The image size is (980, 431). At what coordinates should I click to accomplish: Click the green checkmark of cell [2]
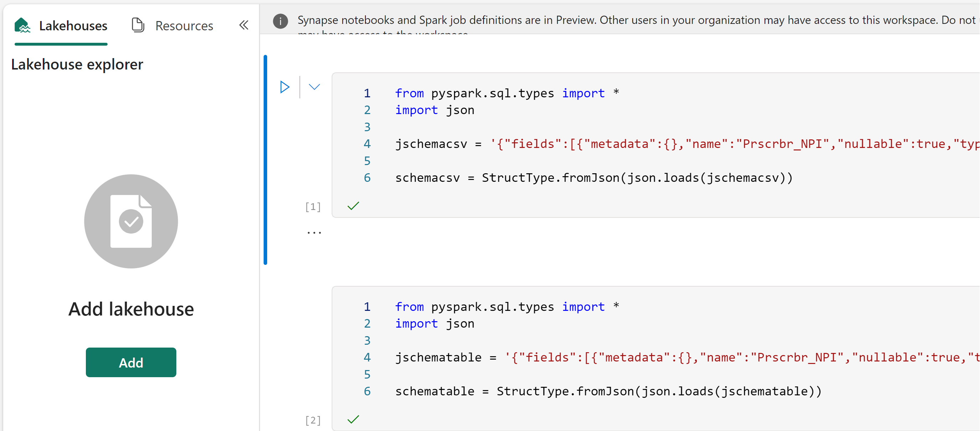(x=353, y=419)
